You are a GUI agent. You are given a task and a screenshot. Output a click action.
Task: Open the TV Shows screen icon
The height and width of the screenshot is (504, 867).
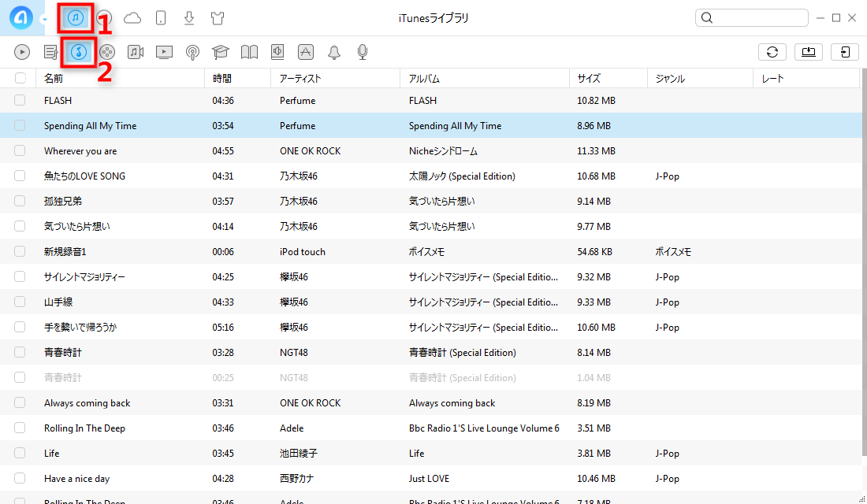164,52
